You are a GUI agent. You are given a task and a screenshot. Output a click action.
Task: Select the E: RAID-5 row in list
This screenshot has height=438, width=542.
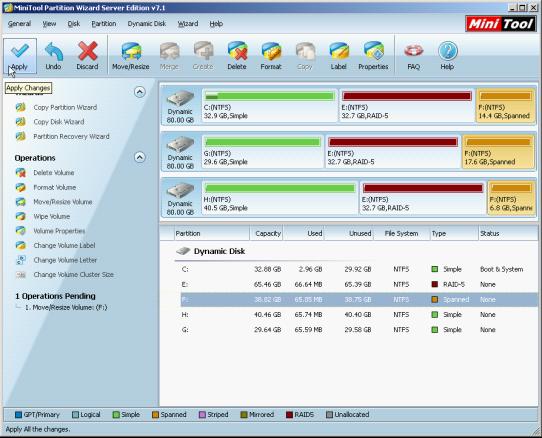click(359, 284)
